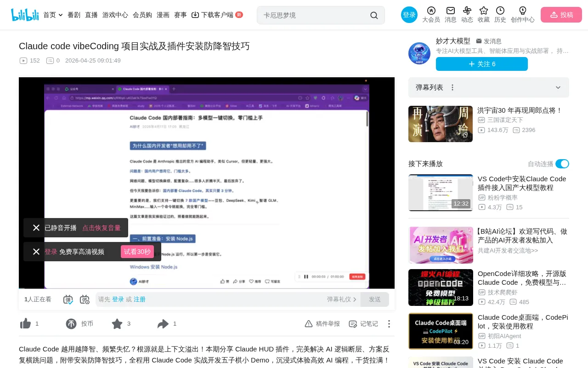Click the 稿件举报 report link
The height and width of the screenshot is (368, 588).
[x=322, y=324]
